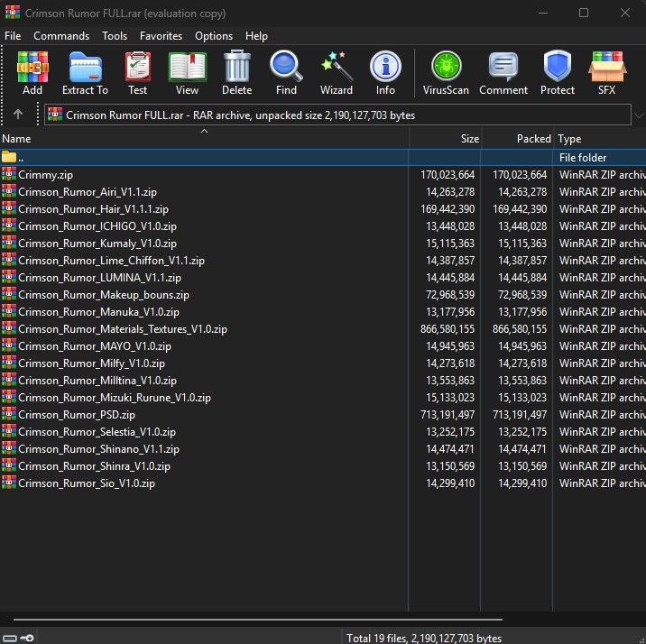646x644 pixels.
Task: Run the Test archive tool
Action: pyautogui.click(x=138, y=73)
